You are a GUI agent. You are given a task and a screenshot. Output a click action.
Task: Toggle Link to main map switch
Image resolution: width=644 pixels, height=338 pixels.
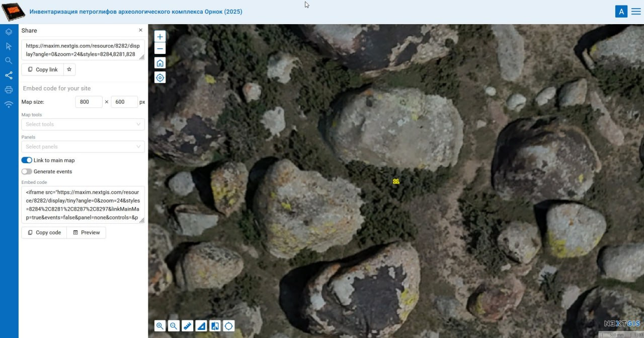click(x=27, y=160)
